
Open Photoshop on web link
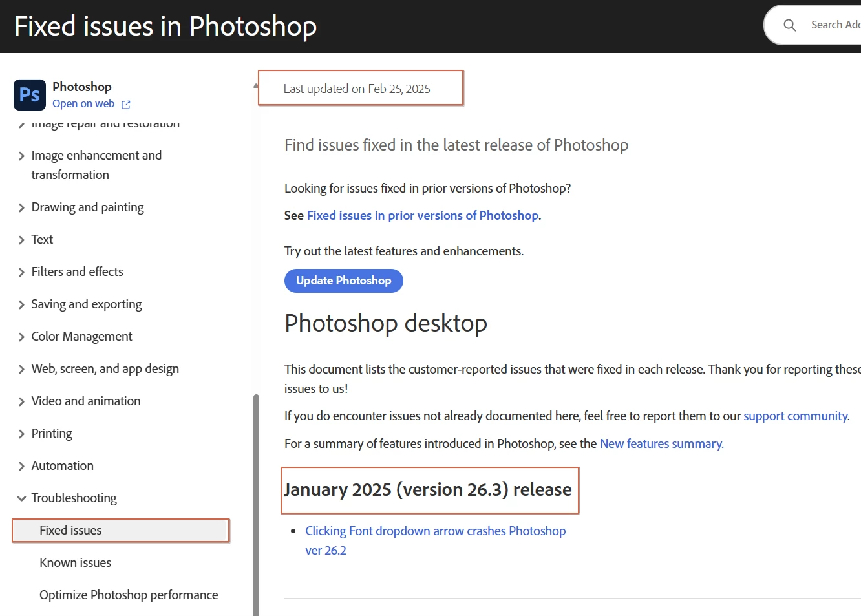tap(83, 103)
